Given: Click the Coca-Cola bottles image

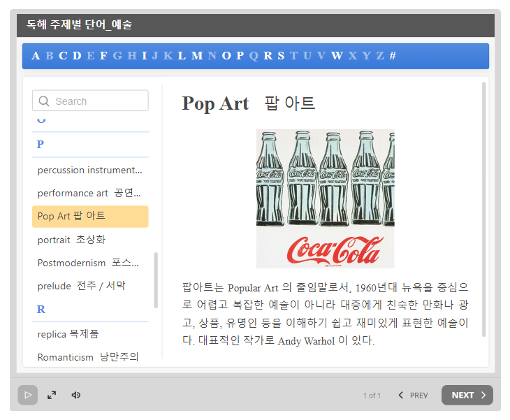Looking at the screenshot, I should (325, 198).
